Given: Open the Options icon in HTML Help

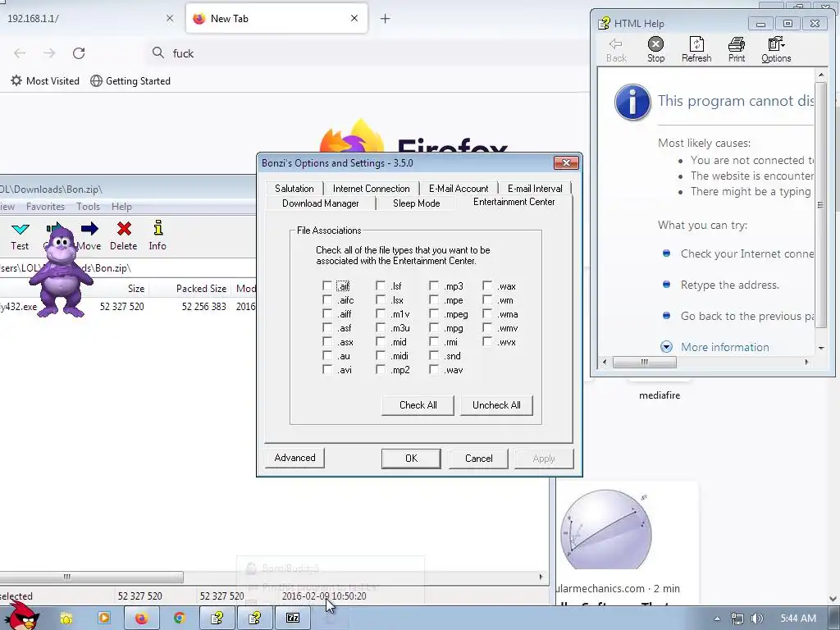Looking at the screenshot, I should coord(776,44).
